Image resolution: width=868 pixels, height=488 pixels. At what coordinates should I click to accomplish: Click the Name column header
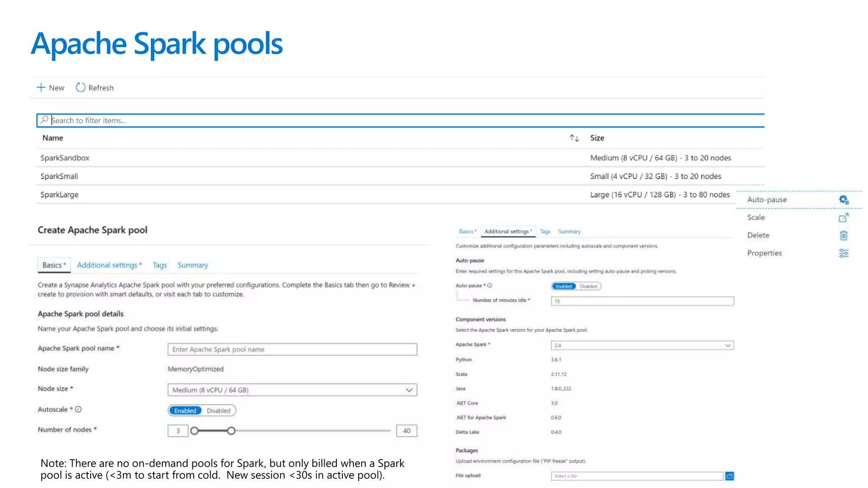click(53, 138)
